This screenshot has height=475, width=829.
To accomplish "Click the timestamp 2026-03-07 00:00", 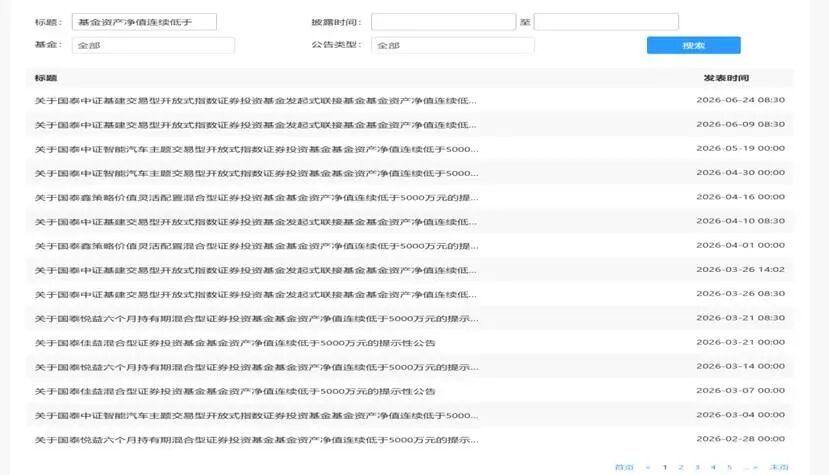I will pyautogui.click(x=740, y=390).
